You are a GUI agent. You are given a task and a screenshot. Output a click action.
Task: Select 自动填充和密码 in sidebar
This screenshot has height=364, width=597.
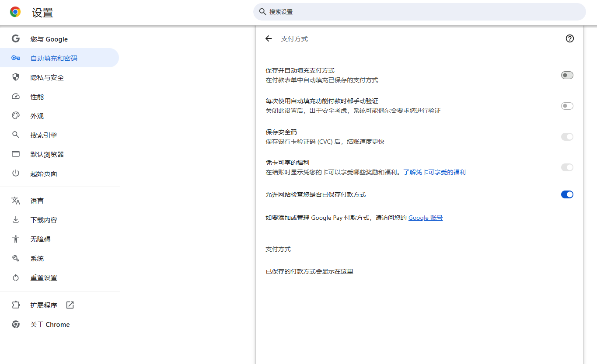59,58
